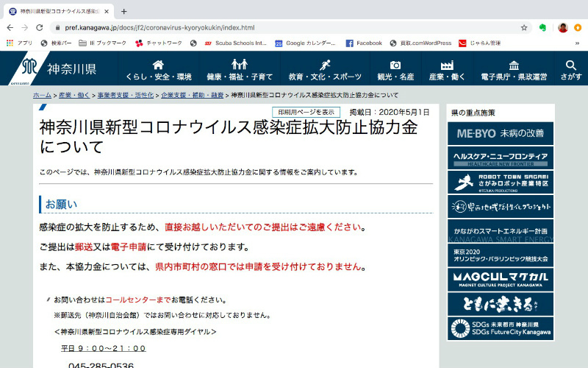
Task: Bookmark this page with the star icon
Action: pos(524,28)
